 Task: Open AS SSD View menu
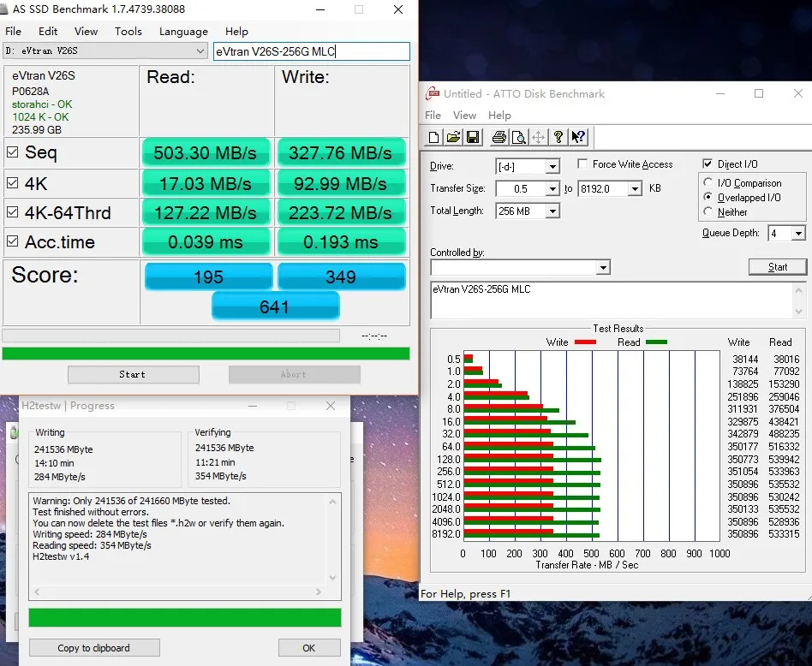(86, 32)
